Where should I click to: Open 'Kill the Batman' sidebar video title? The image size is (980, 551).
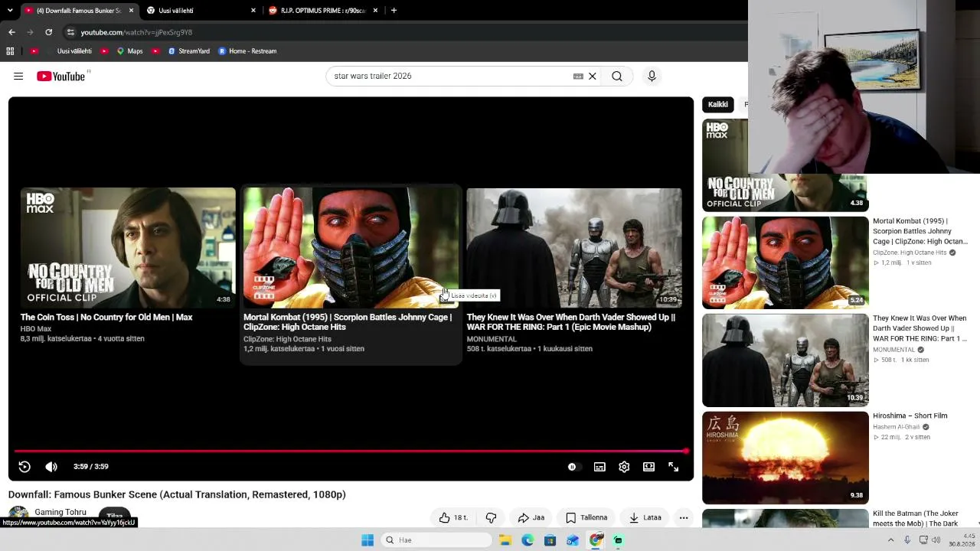(916, 518)
